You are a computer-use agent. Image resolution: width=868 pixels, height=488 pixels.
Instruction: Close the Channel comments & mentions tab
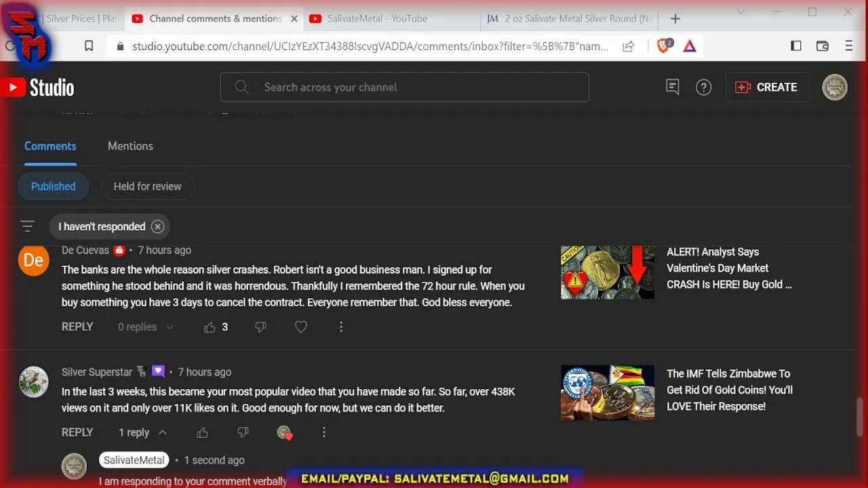[x=294, y=19]
